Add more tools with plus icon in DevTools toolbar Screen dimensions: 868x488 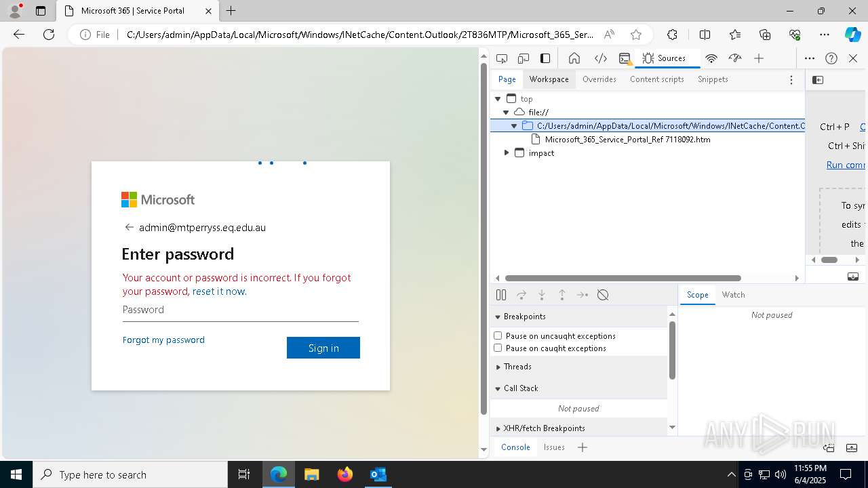click(x=759, y=58)
